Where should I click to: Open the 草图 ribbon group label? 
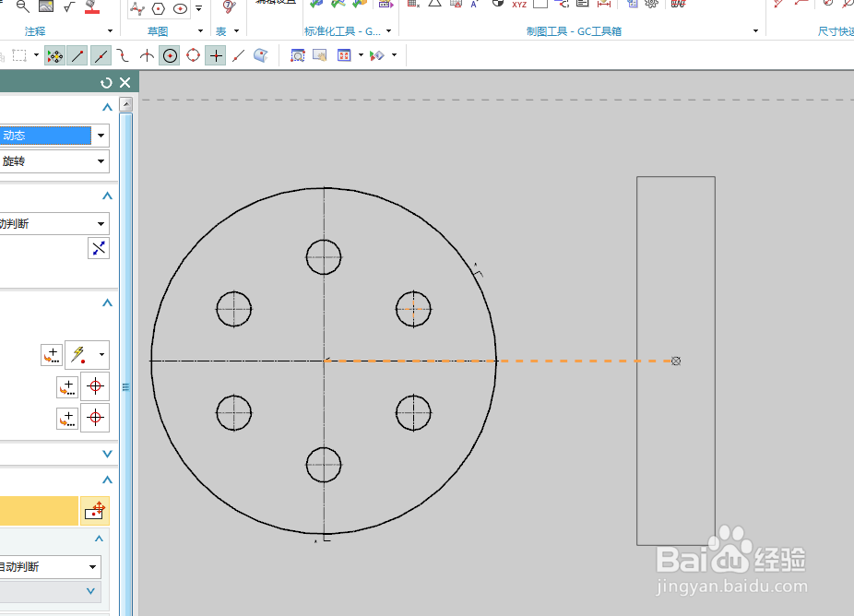click(x=158, y=31)
